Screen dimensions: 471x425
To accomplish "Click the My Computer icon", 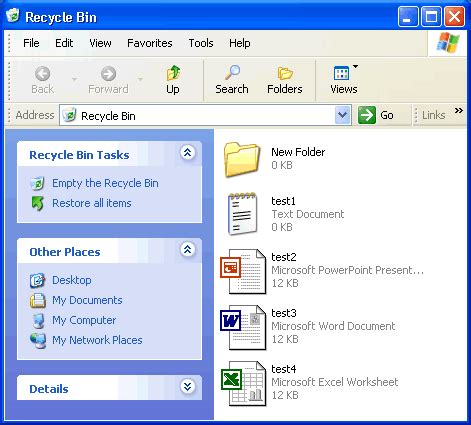I will [x=39, y=320].
